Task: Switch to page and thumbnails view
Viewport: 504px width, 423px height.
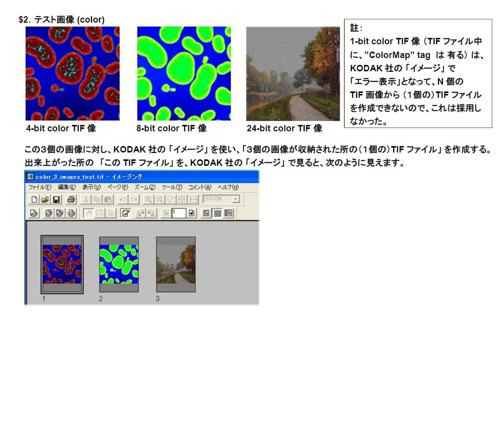Action: click(x=228, y=213)
